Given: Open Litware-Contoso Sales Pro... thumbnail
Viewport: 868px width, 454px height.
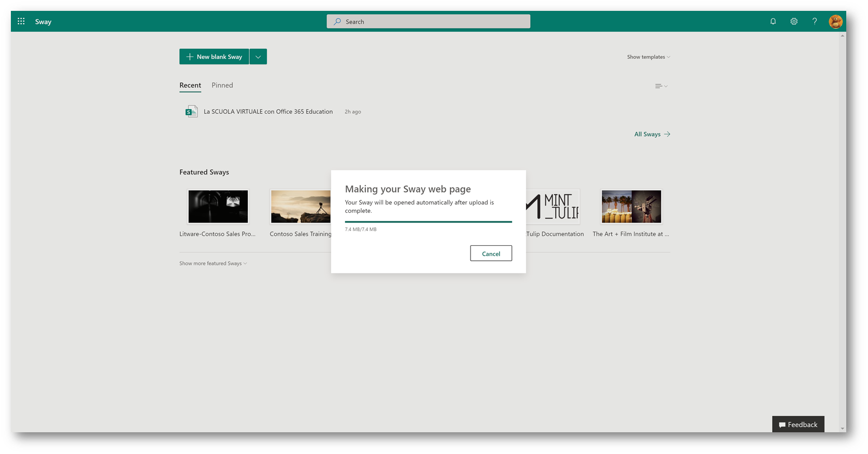Looking at the screenshot, I should click(218, 207).
